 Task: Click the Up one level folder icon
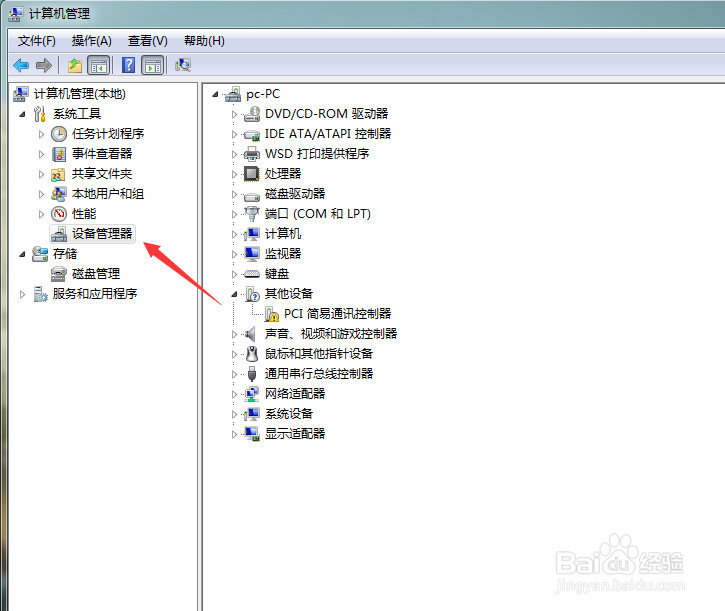click(74, 65)
